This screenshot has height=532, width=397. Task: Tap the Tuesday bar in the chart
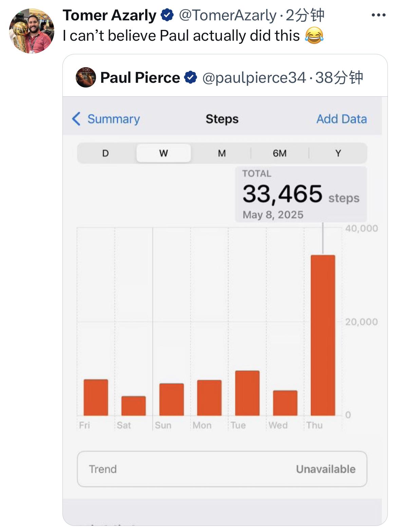pyautogui.click(x=247, y=393)
